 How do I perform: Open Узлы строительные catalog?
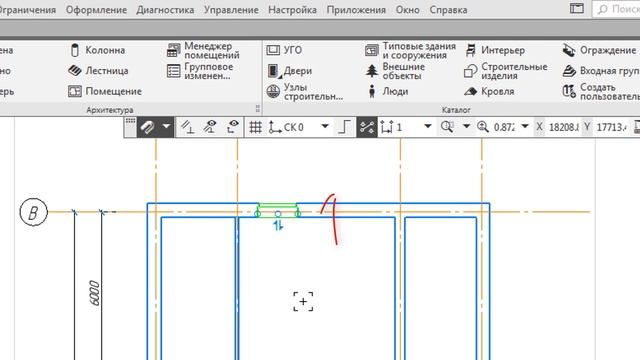pos(305,91)
